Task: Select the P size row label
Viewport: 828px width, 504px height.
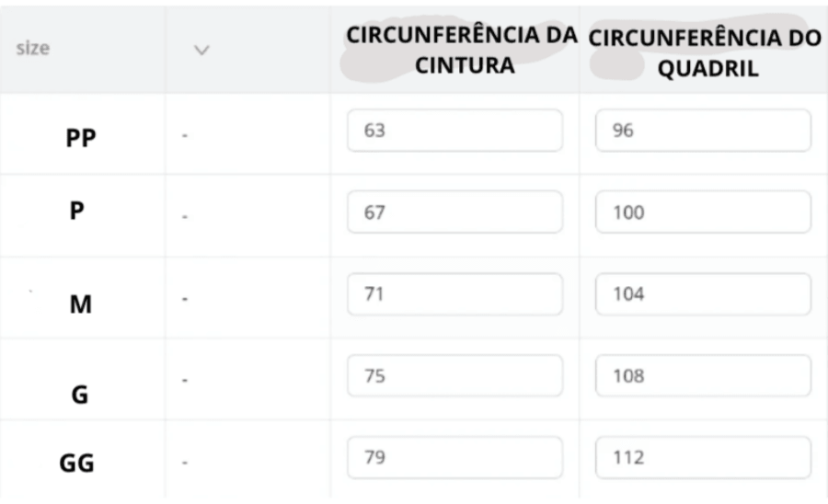Action: (x=77, y=211)
